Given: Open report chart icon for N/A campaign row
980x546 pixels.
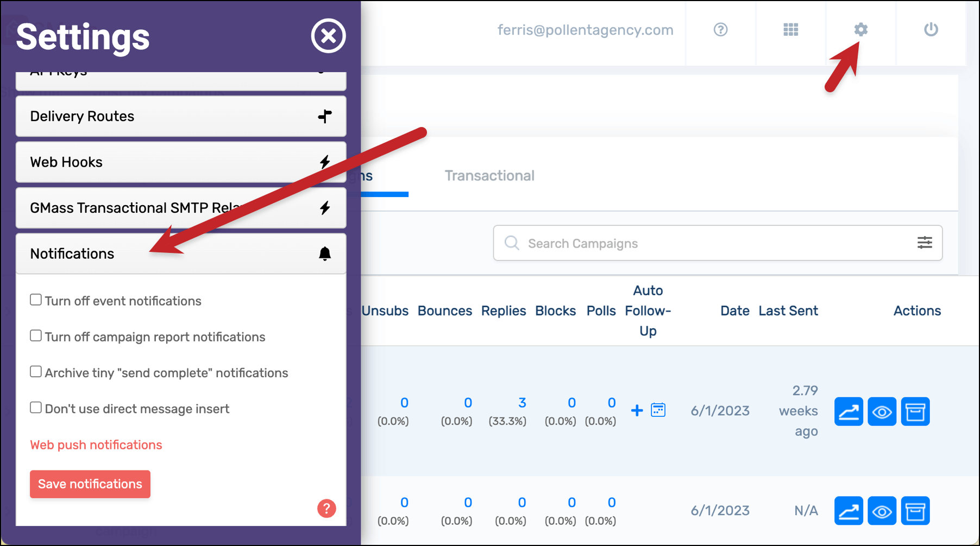Looking at the screenshot, I should click(x=849, y=511).
